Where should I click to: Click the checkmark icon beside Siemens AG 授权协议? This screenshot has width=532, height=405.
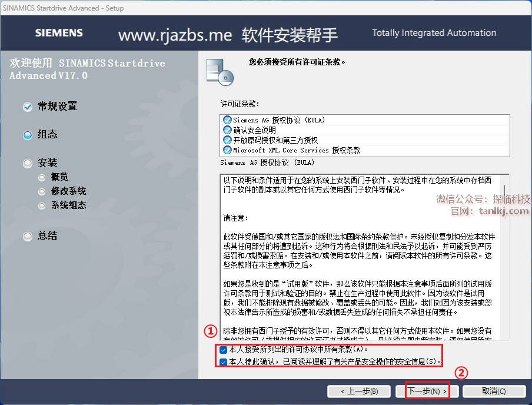click(x=227, y=120)
